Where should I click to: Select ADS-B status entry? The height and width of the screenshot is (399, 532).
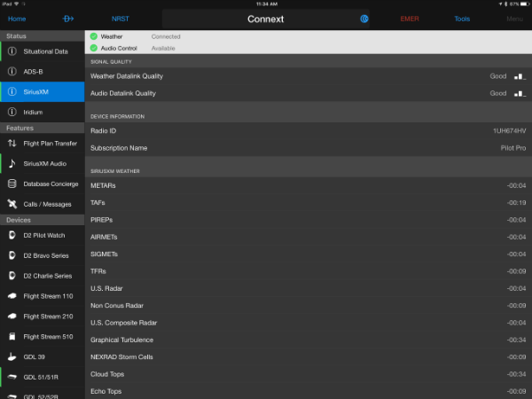pos(42,71)
